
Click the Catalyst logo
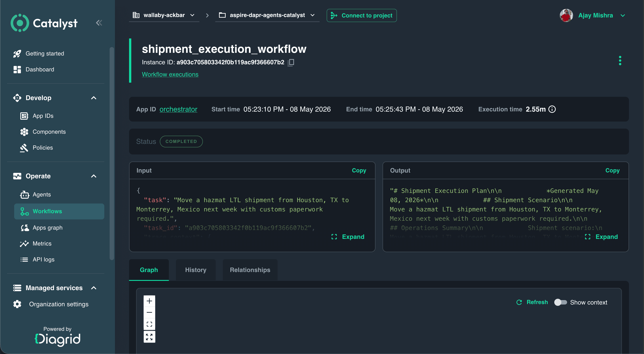(x=44, y=23)
